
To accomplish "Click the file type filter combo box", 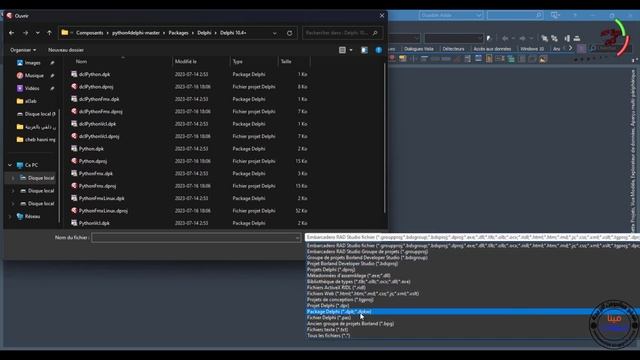I will 472,237.
